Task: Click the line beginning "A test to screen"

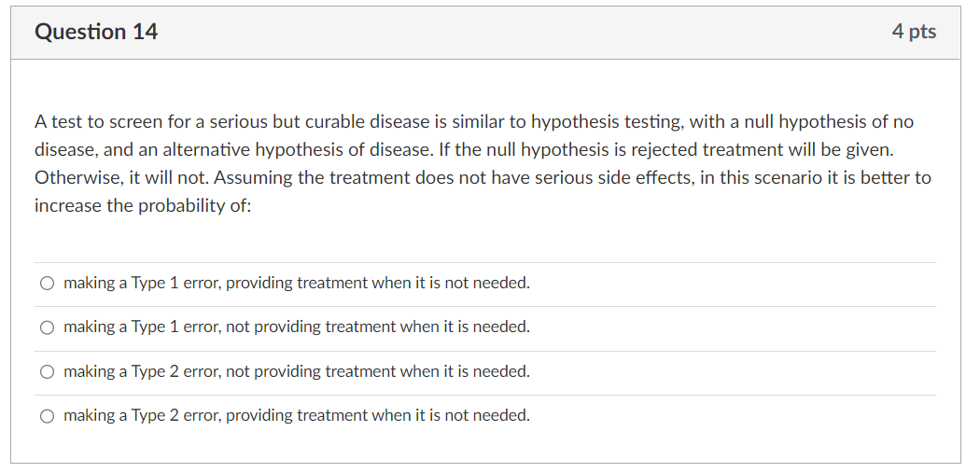Action: (x=474, y=122)
